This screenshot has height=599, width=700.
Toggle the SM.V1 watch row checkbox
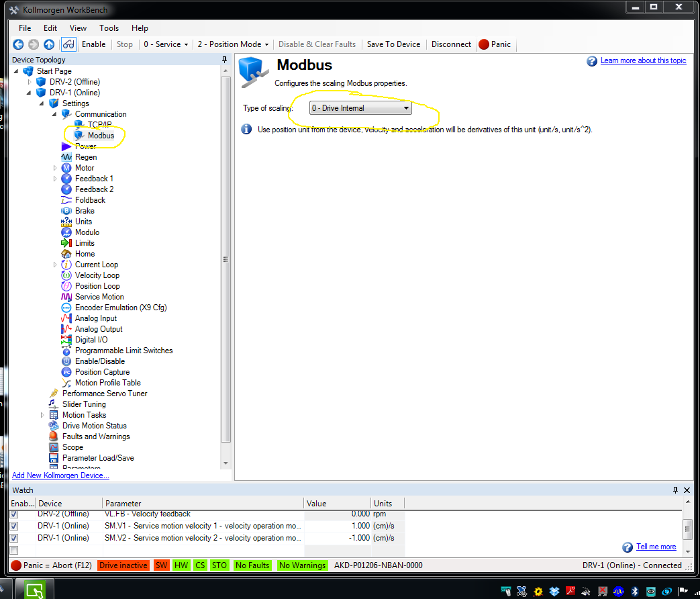coord(14,526)
